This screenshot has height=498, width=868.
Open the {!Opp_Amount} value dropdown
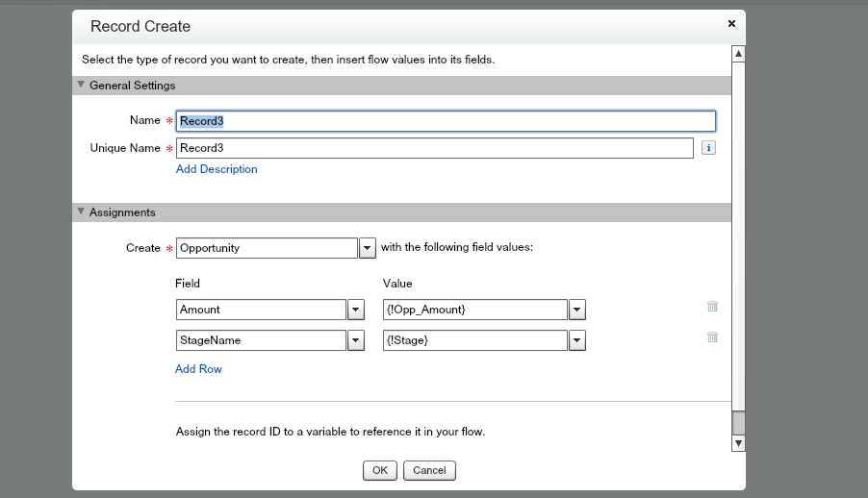coord(577,310)
